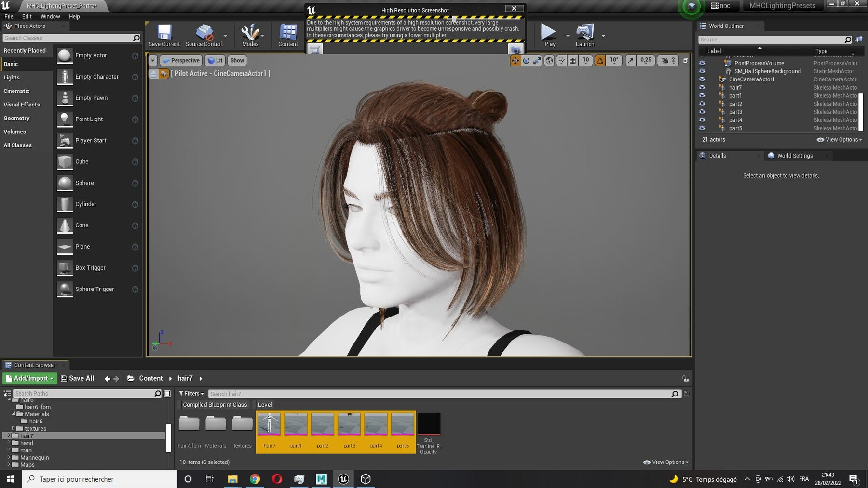Select the Lights category in Place Actors
This screenshot has width=868, height=488.
pyautogui.click(x=26, y=78)
